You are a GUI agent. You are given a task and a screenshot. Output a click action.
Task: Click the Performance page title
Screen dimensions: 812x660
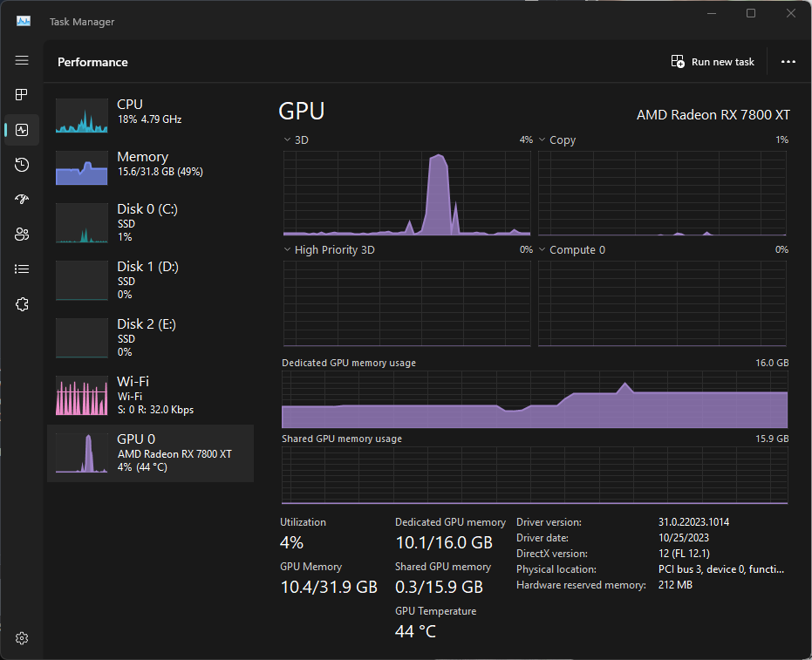92,62
